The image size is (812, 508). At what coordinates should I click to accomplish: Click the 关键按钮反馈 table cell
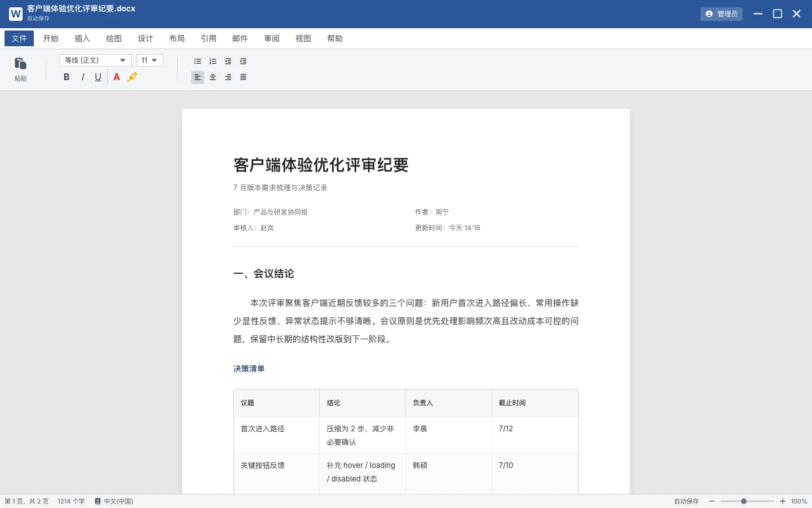click(277, 472)
